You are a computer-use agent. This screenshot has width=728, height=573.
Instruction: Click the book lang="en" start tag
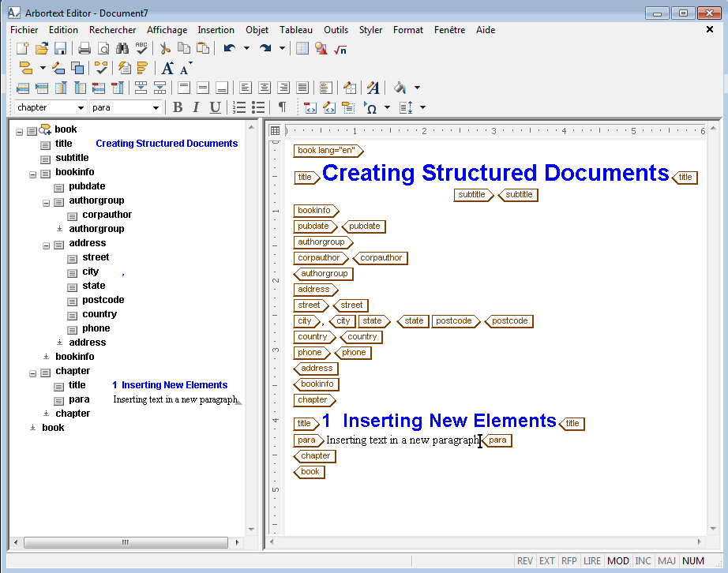coord(328,150)
